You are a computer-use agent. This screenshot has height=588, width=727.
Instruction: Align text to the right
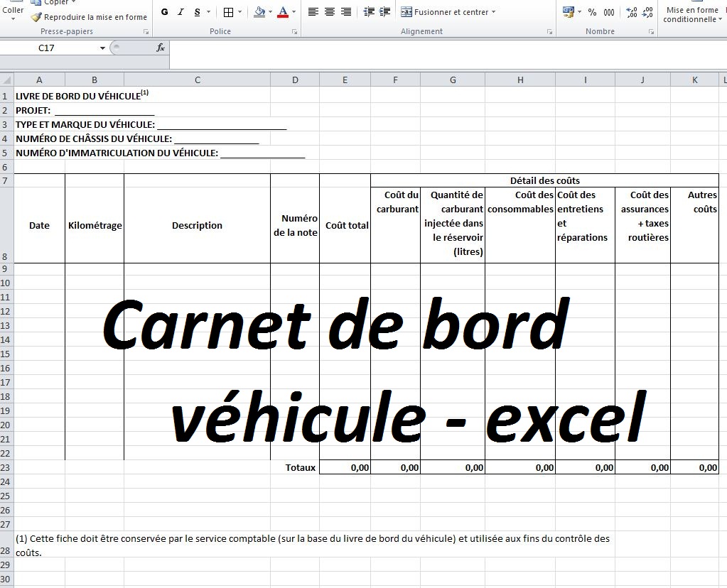(346, 12)
